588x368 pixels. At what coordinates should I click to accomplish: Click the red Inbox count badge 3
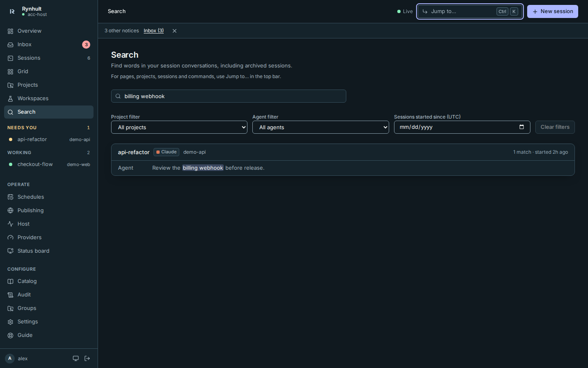click(x=86, y=45)
